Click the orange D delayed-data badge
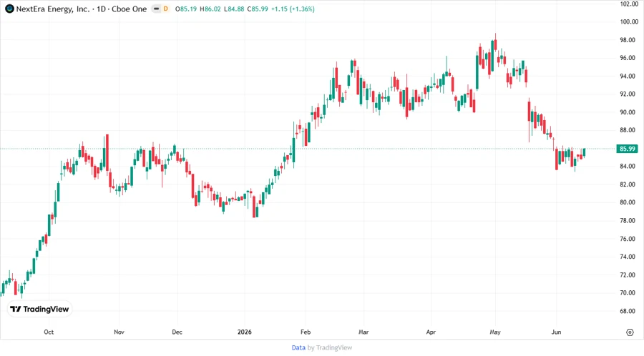Image resolution: width=644 pixels, height=356 pixels. pyautogui.click(x=166, y=9)
